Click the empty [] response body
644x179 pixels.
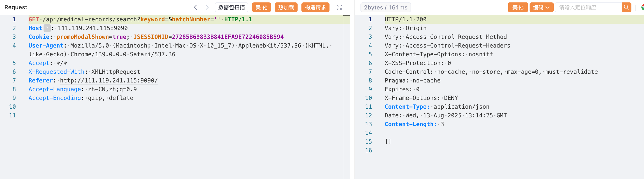click(x=388, y=142)
